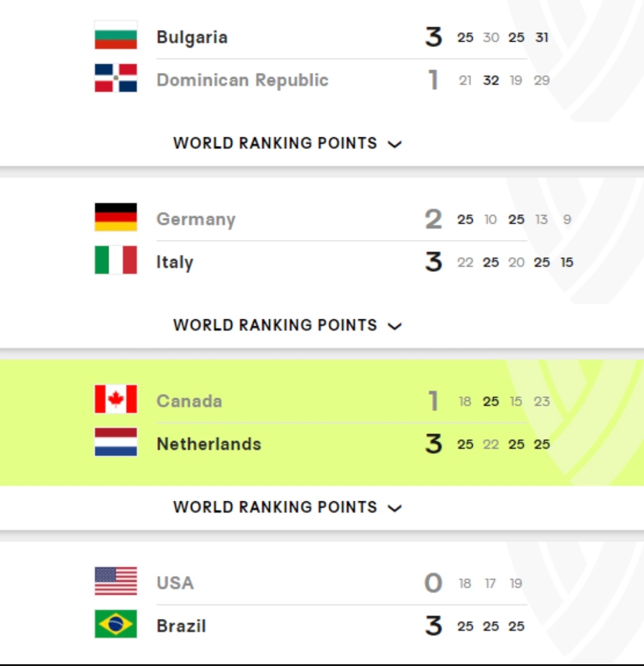Click Bulgaria's sets won score 3
Screen dimensions: 644x666
433,38
